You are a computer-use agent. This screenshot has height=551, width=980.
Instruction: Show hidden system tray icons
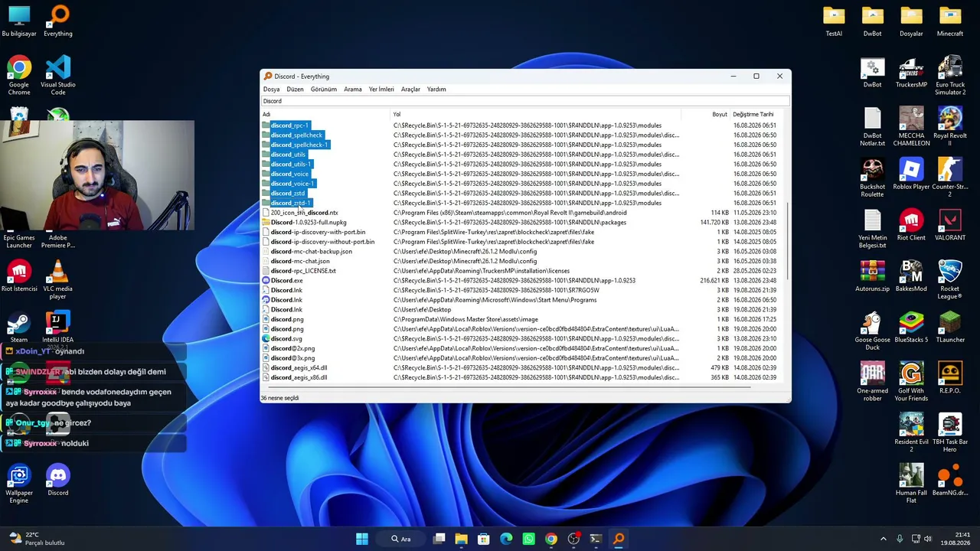tap(883, 539)
